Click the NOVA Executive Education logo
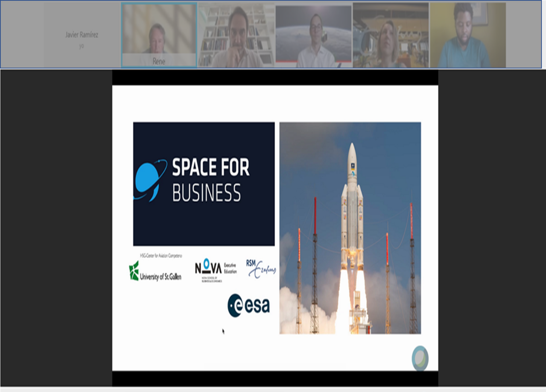Image resolution: width=546 pixels, height=392 pixels. click(216, 270)
